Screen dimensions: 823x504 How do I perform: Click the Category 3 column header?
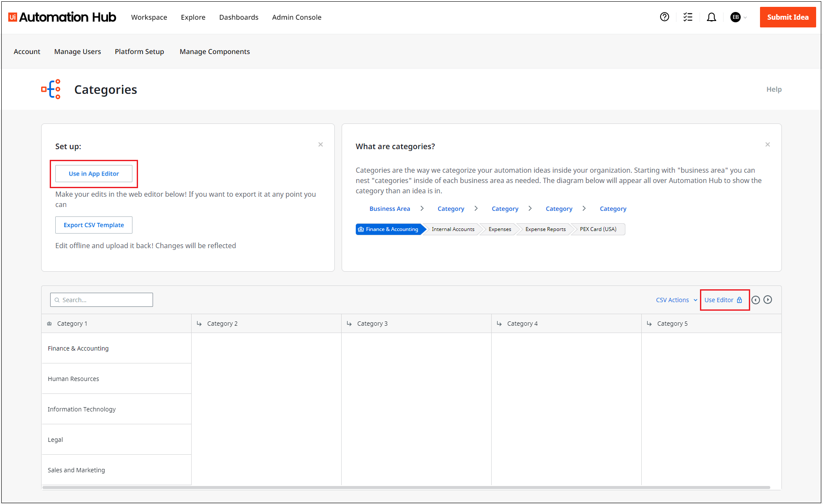pos(416,324)
